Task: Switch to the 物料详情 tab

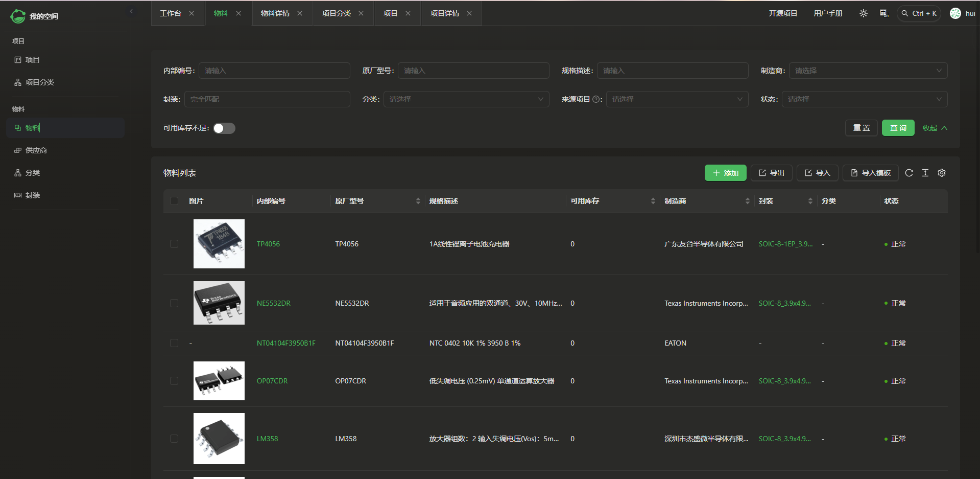Action: click(275, 13)
